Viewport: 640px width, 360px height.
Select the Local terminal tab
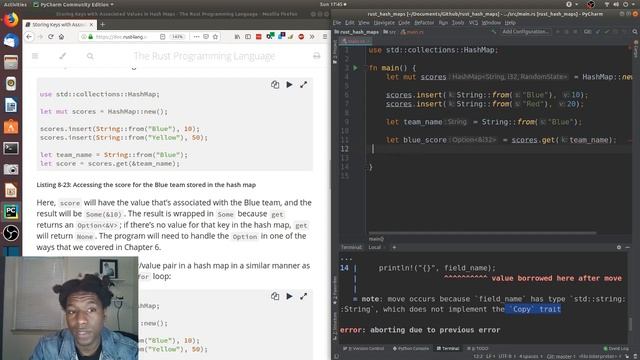(376, 247)
